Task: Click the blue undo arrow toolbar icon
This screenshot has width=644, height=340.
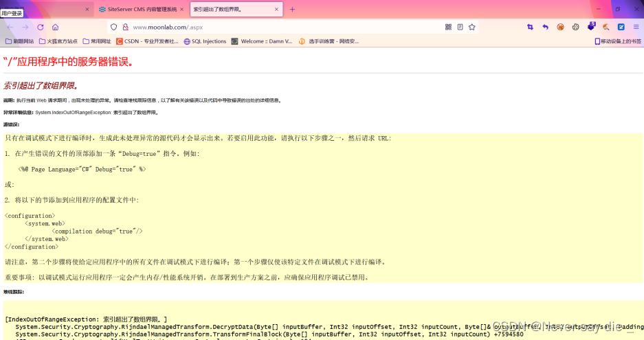Action: click(546, 27)
